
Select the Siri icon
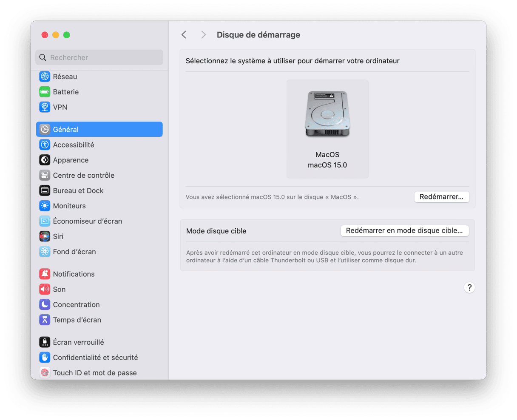45,236
